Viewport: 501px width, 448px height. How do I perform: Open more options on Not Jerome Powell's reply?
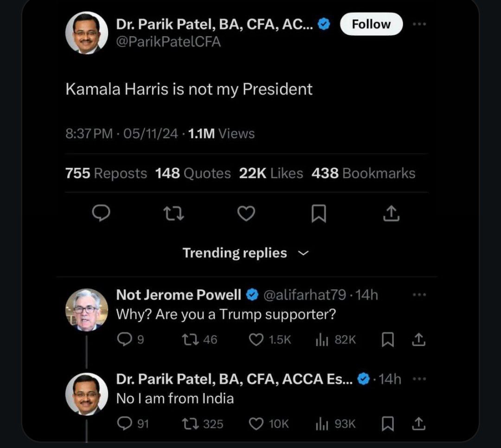pos(419,294)
